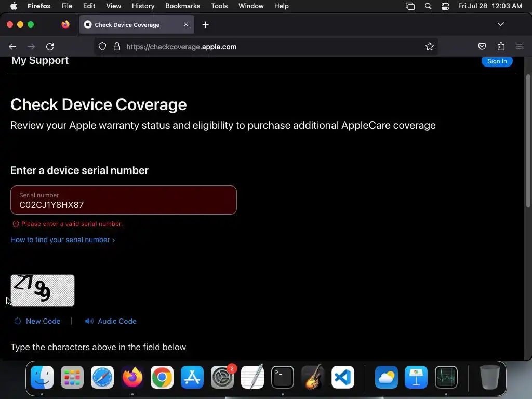532x399 pixels.
Task: Open the Weather app from the Dock
Action: (x=387, y=377)
